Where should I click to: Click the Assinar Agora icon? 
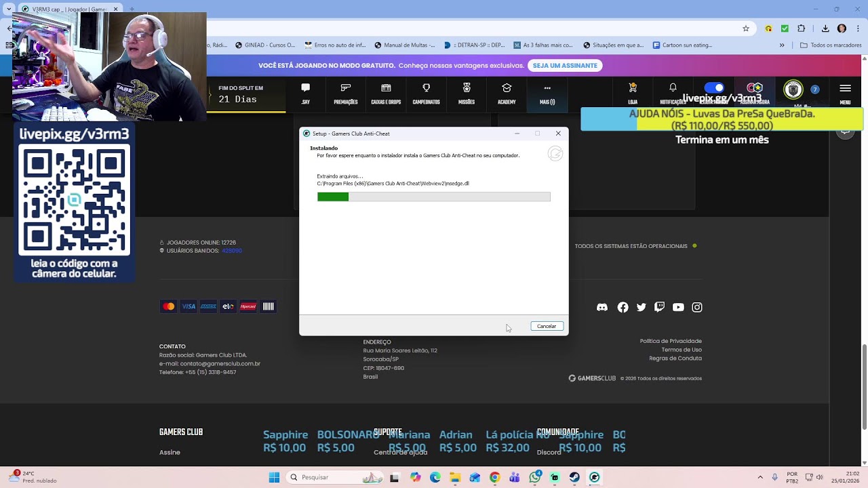tap(755, 88)
